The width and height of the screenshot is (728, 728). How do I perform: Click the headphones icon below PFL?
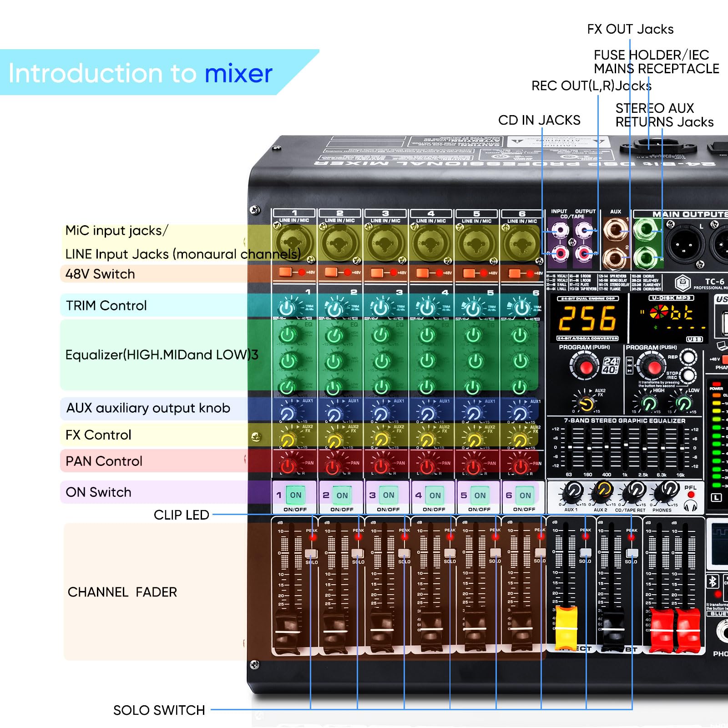[x=691, y=505]
